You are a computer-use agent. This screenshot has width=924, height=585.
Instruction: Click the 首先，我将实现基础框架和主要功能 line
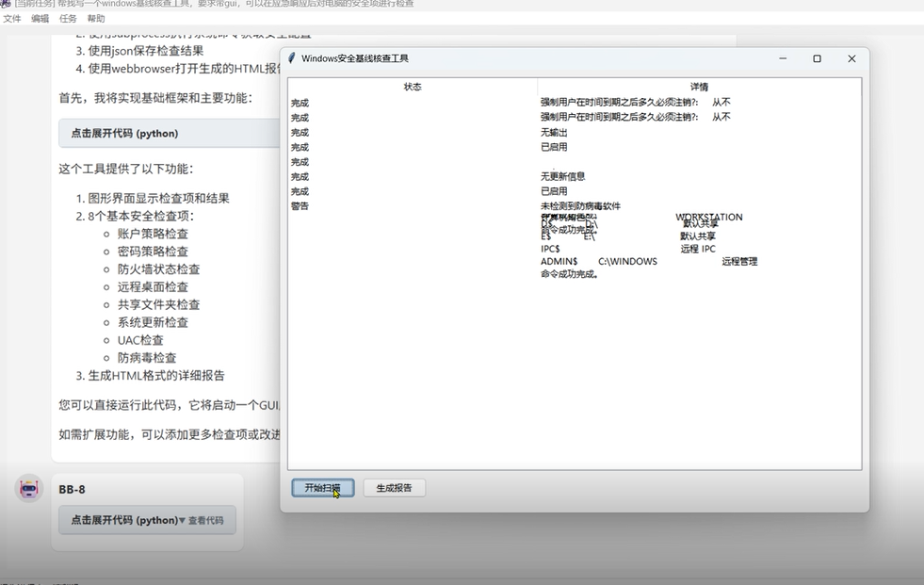(x=155, y=98)
